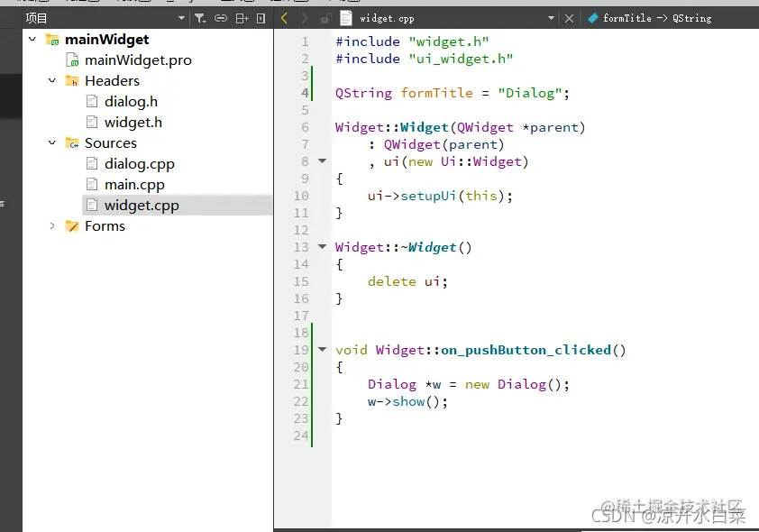Open widget.h header file
The image size is (759, 532).
(133, 123)
